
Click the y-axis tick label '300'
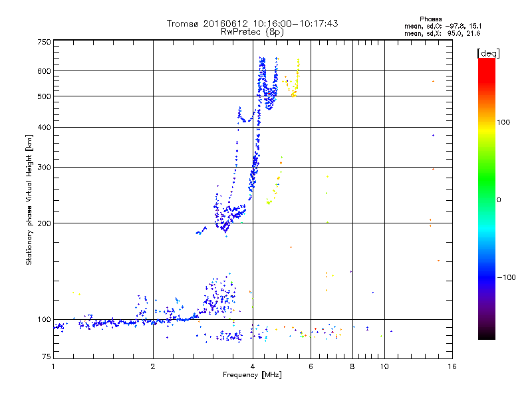point(44,168)
